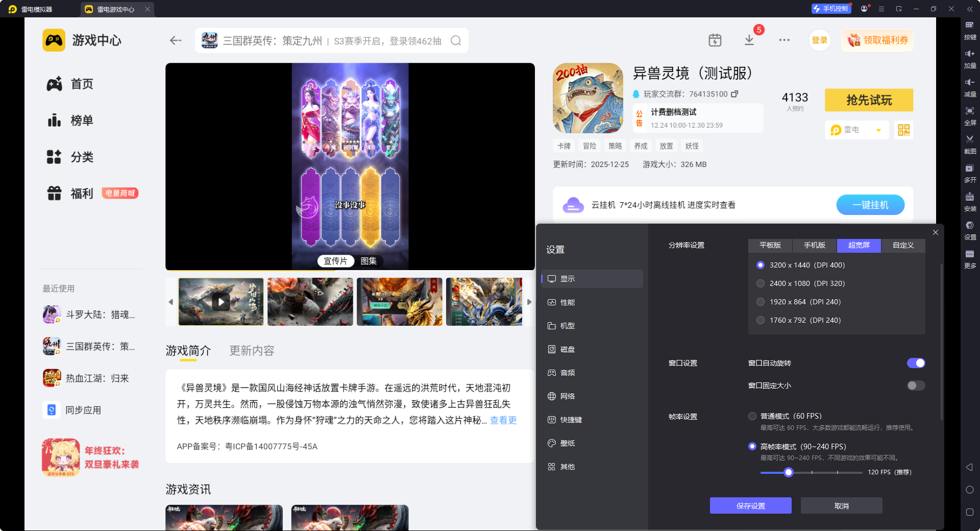980x531 pixels.
Task: Open 显示 settings section
Action: coord(592,279)
